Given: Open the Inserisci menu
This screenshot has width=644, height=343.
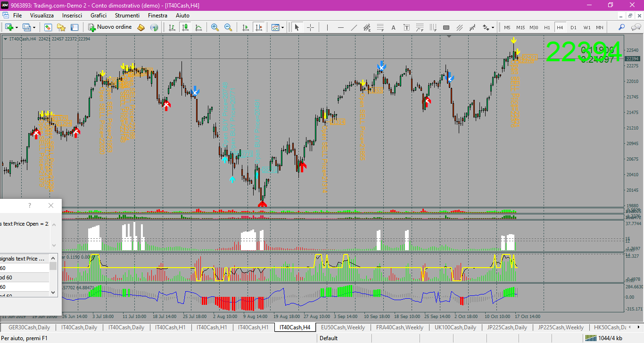Looking at the screenshot, I should point(72,16).
